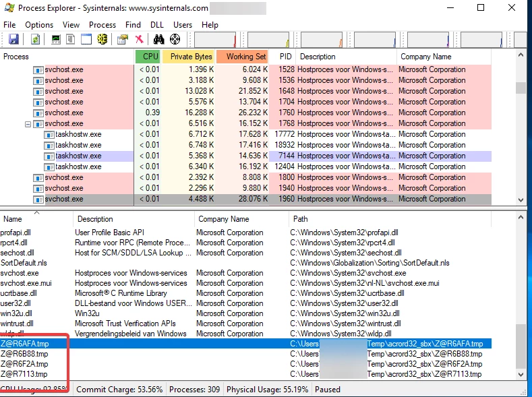Select the svchost.exe.mui row
The width and height of the screenshot is (532, 397).
click(x=245, y=283)
